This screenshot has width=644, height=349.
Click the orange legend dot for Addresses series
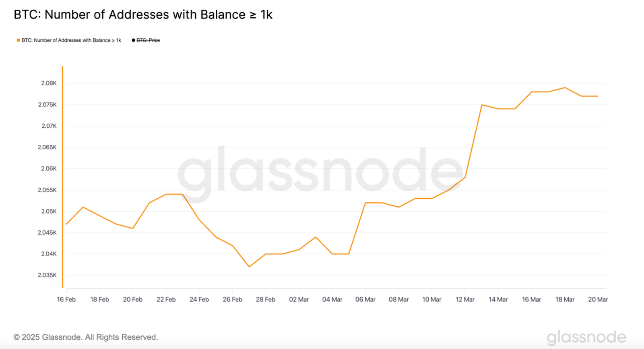(x=19, y=40)
